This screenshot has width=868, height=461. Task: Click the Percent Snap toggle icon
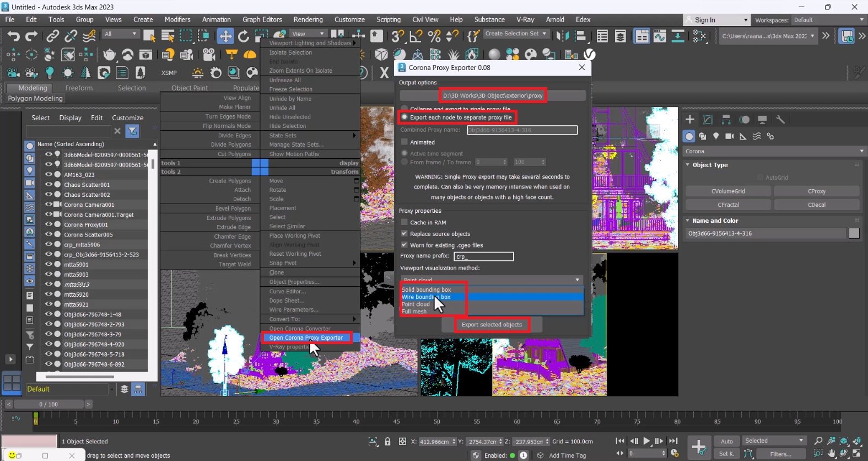coord(434,36)
